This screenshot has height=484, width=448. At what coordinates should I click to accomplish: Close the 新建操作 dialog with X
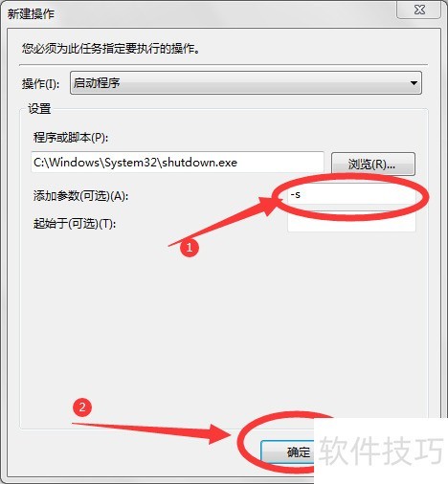(419, 10)
